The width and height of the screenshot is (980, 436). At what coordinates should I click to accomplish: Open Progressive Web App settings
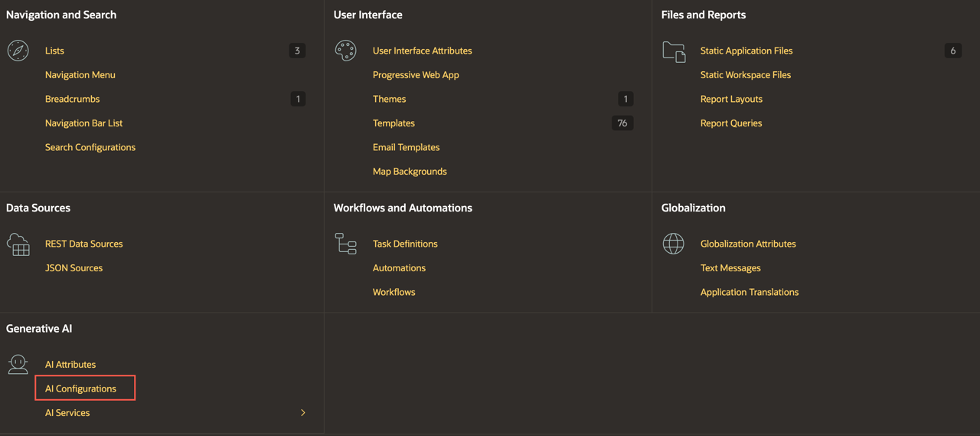point(416,75)
